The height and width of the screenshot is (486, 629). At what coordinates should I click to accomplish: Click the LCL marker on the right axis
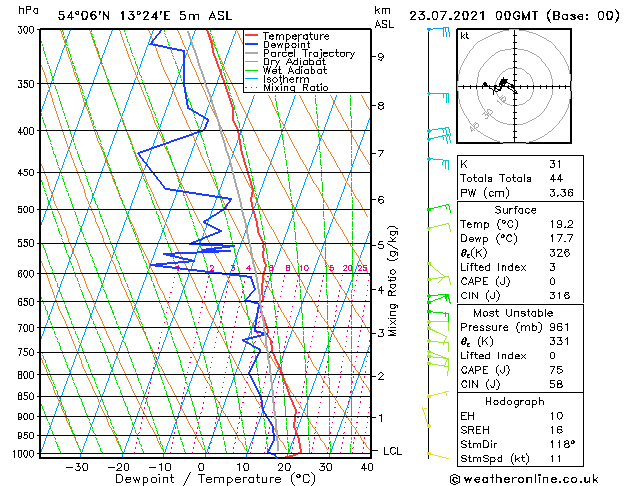(x=392, y=451)
